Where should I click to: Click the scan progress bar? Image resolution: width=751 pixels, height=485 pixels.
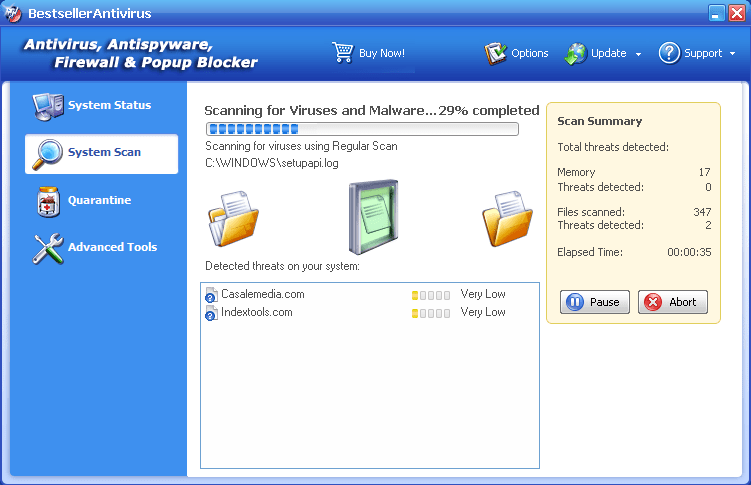pos(362,129)
